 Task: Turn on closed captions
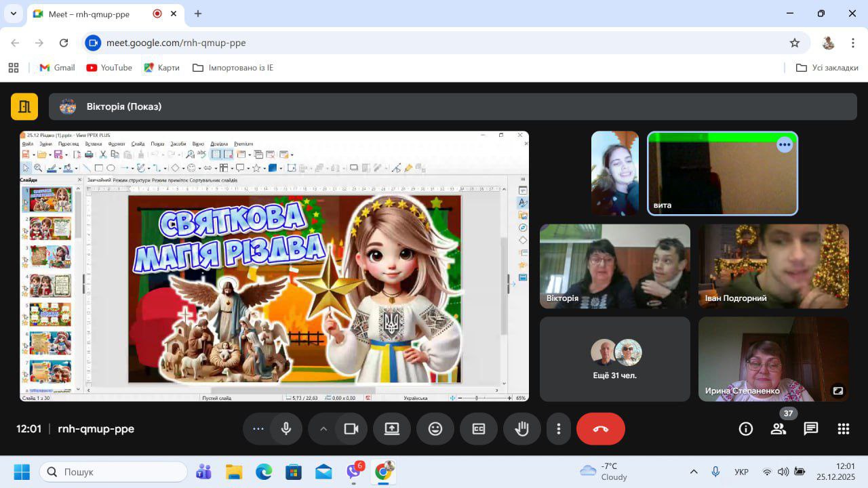(x=479, y=429)
